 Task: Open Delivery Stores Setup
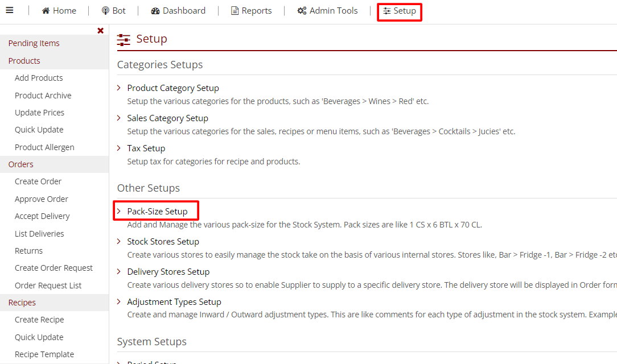[x=168, y=272]
